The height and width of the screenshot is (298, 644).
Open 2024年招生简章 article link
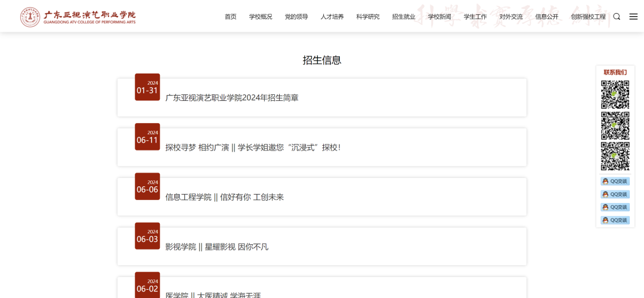pyautogui.click(x=232, y=98)
